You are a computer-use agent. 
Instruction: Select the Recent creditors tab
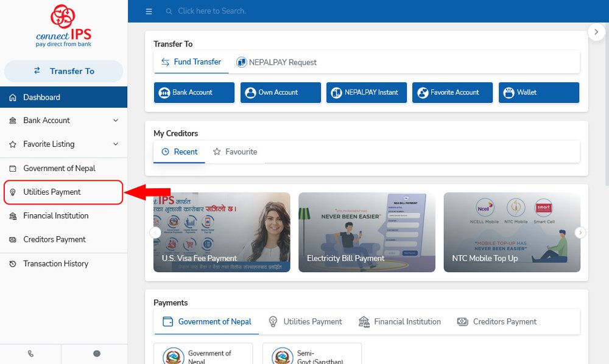[180, 152]
